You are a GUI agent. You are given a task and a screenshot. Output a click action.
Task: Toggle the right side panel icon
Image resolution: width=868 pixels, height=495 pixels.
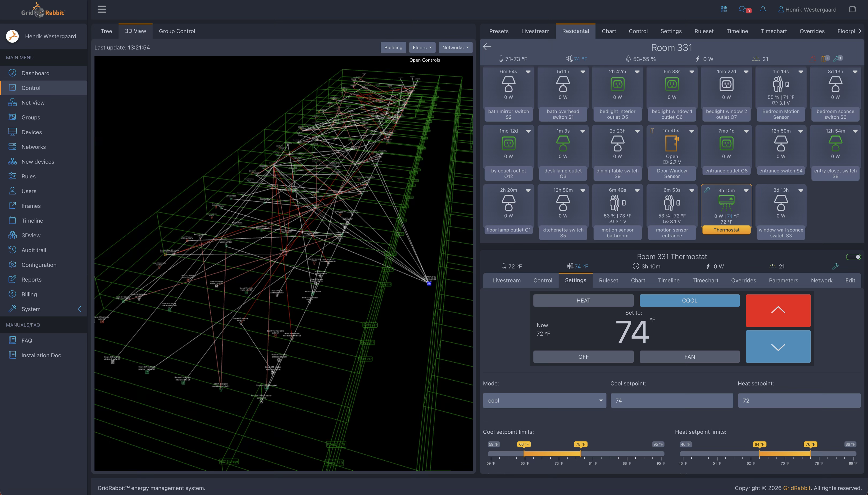click(852, 9)
